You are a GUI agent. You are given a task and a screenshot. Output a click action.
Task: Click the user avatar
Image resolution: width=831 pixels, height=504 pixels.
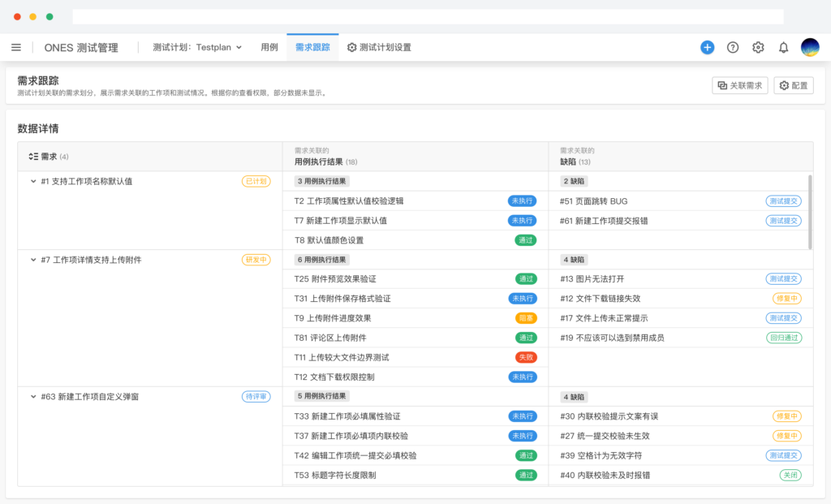click(x=810, y=47)
